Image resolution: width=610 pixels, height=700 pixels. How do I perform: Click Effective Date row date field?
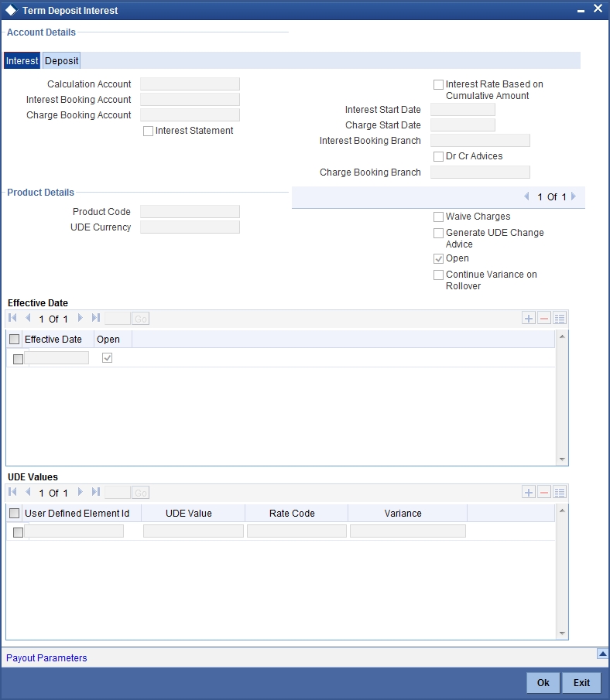(x=57, y=357)
